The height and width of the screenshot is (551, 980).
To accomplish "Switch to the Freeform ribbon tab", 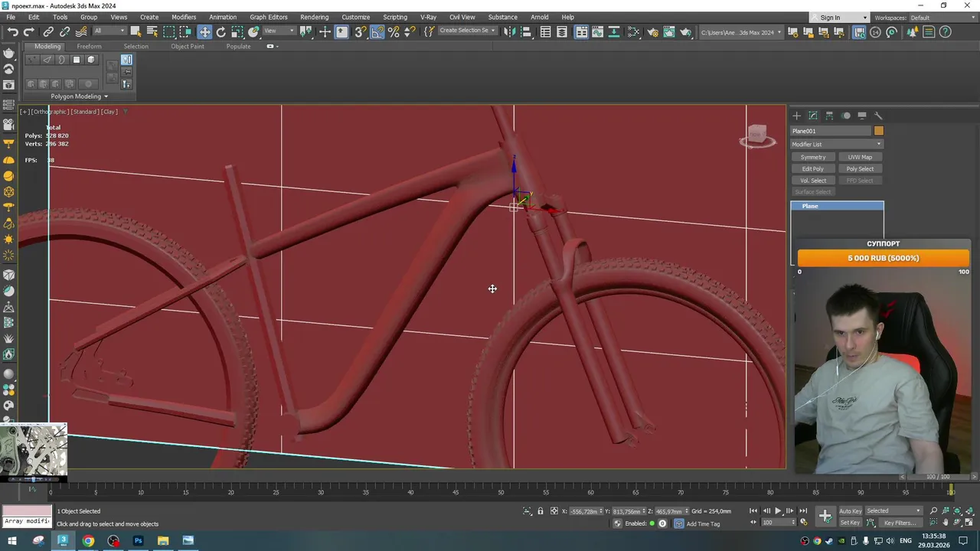I will point(89,46).
